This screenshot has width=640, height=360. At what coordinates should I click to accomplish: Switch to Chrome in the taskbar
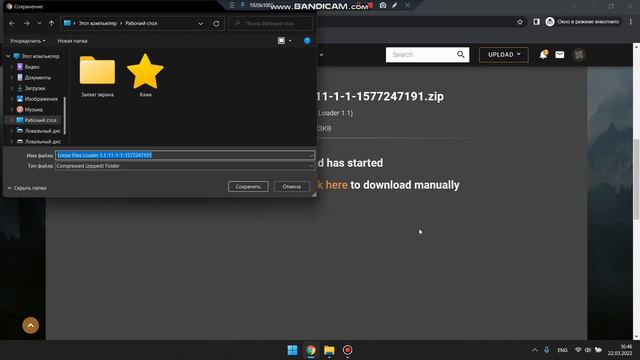pos(311,350)
